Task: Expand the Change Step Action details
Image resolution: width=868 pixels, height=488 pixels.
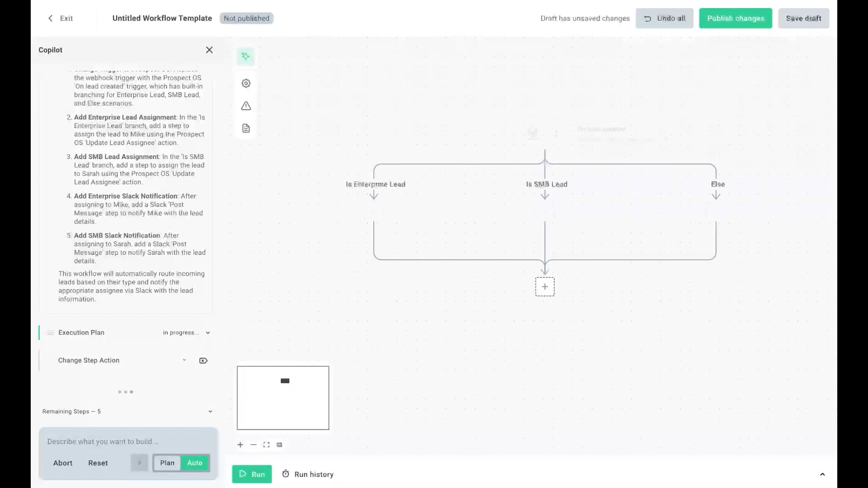Action: pyautogui.click(x=184, y=360)
